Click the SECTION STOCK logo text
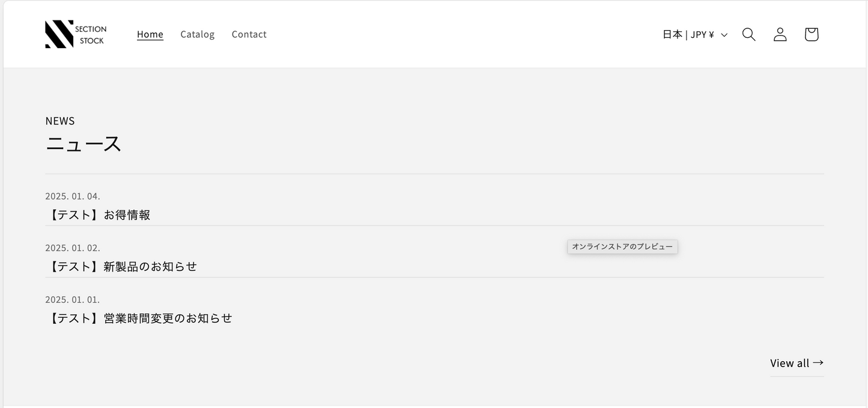The image size is (868, 408). [x=91, y=35]
